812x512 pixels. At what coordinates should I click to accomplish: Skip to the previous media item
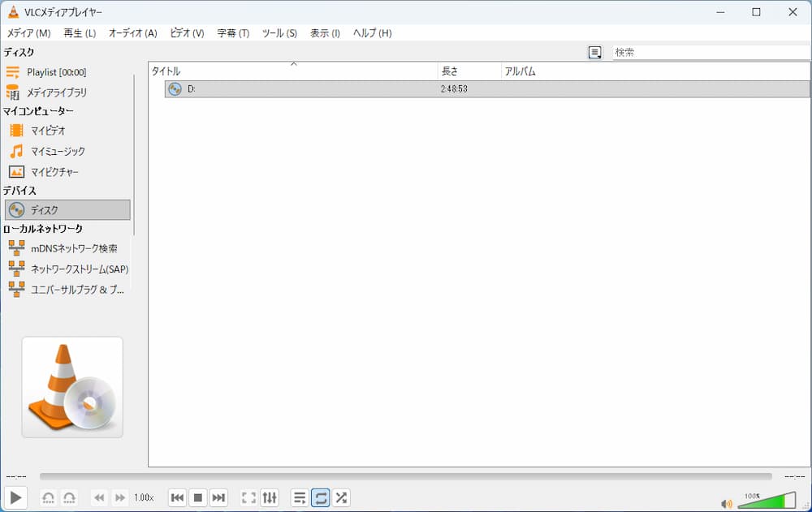177,498
